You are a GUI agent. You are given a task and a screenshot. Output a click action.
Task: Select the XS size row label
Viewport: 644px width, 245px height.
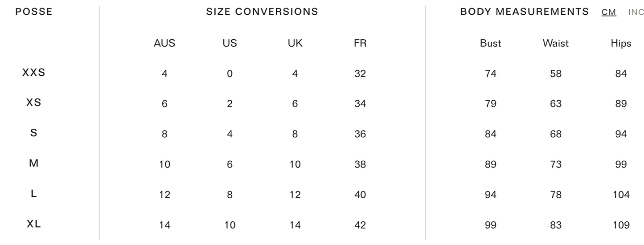[x=34, y=103]
